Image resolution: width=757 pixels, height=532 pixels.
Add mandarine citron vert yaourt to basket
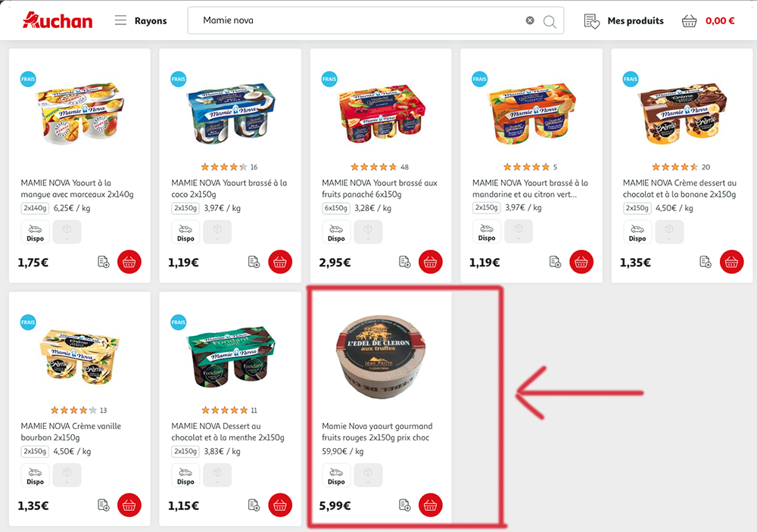[581, 262]
